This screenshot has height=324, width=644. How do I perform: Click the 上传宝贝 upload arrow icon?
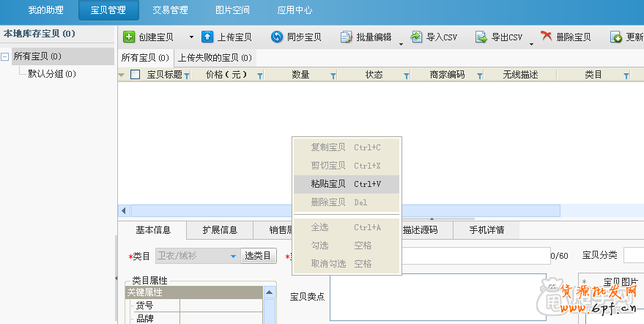point(207,37)
